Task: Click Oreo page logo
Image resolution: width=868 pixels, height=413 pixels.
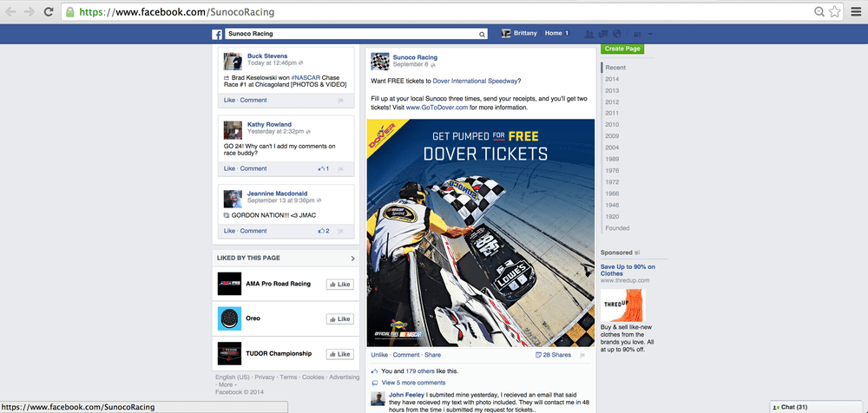Action: point(229,318)
